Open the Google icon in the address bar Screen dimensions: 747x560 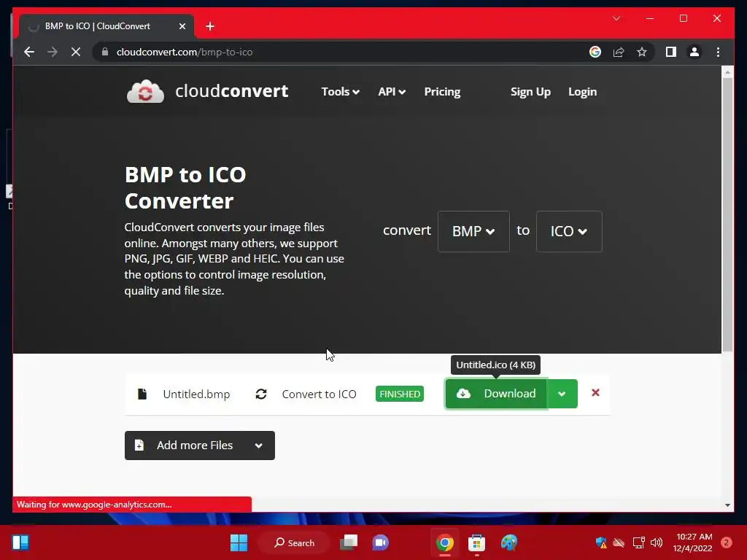[x=595, y=52]
